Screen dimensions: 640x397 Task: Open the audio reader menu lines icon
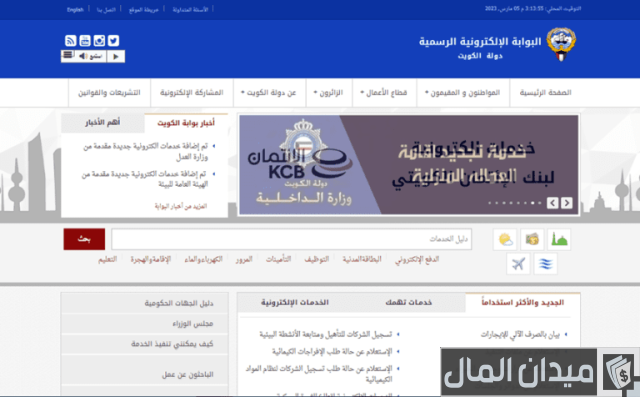[x=68, y=55]
